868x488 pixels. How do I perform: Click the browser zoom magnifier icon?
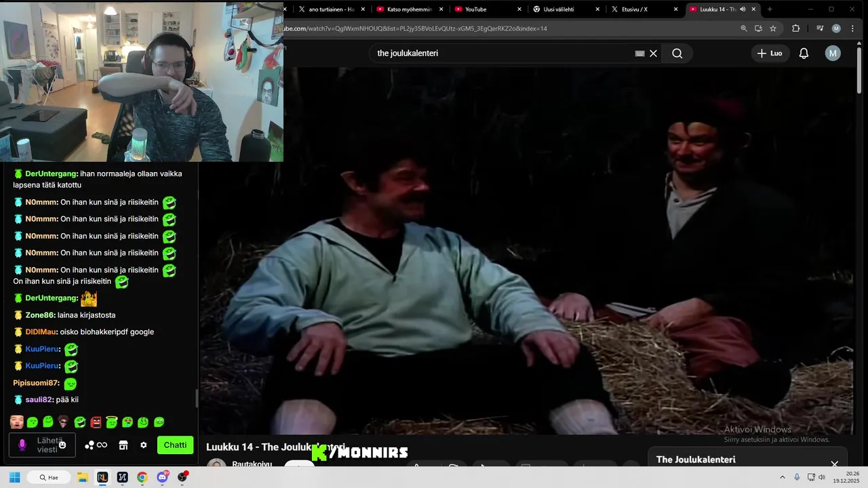click(744, 28)
